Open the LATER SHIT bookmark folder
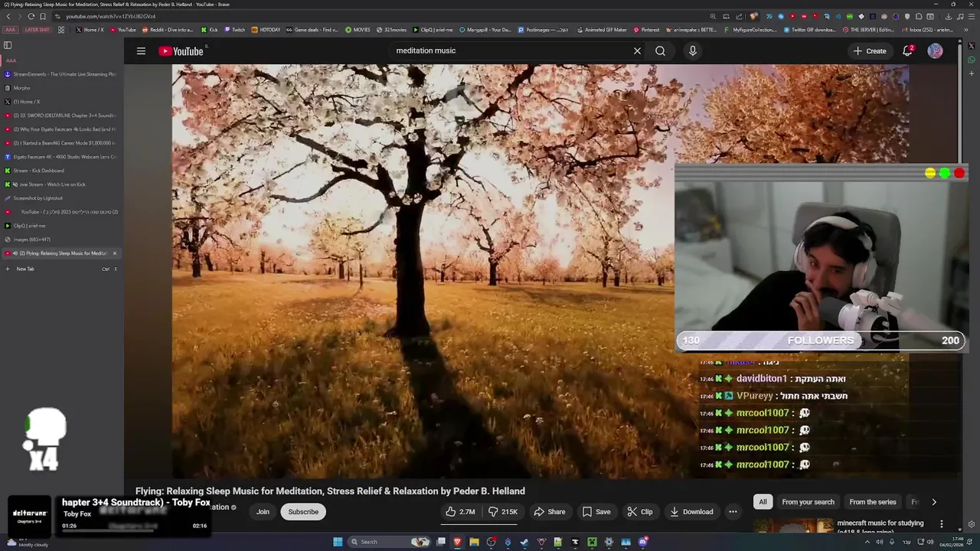Screen dimensions: 980x551 [x=37, y=30]
